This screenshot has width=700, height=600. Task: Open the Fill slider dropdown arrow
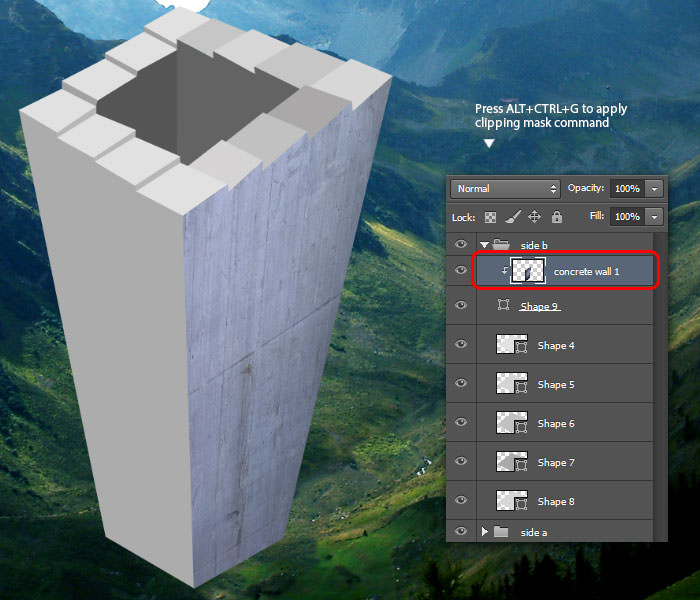click(654, 217)
